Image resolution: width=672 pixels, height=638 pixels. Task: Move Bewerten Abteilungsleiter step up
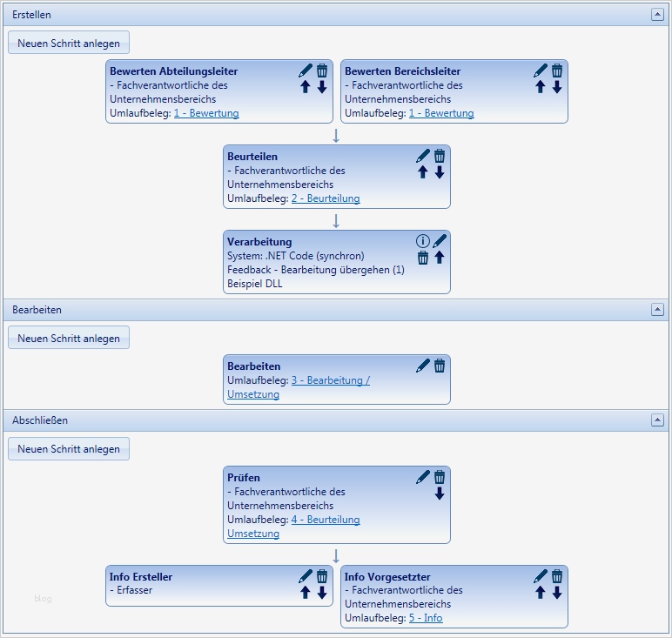click(x=306, y=87)
